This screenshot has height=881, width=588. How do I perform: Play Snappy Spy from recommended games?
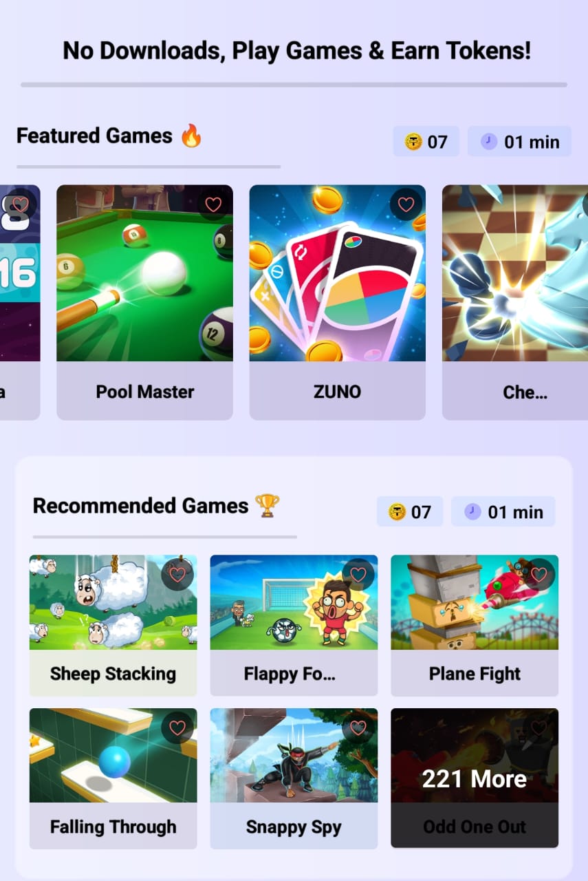[294, 778]
